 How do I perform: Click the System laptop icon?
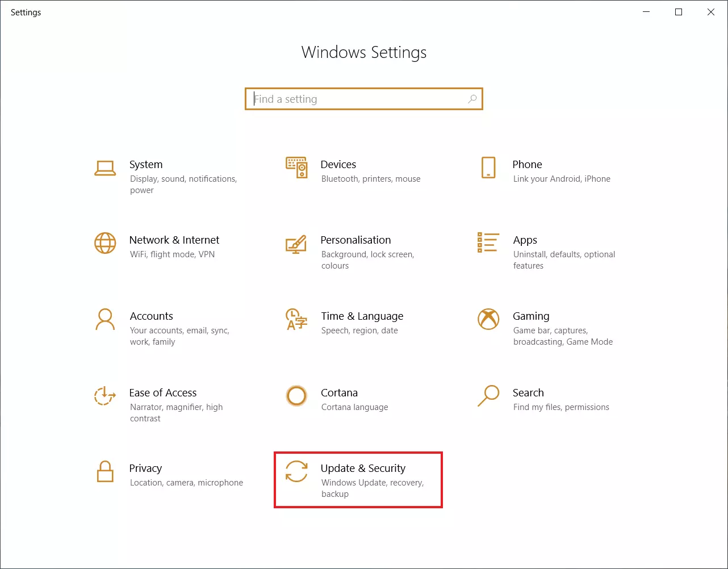coord(105,168)
